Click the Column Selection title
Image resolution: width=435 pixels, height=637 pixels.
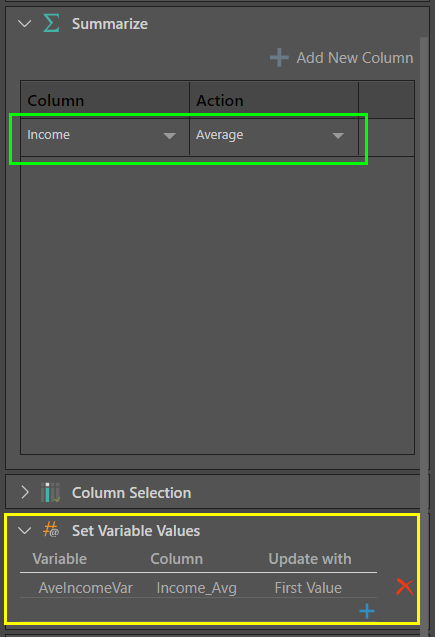[x=131, y=493]
